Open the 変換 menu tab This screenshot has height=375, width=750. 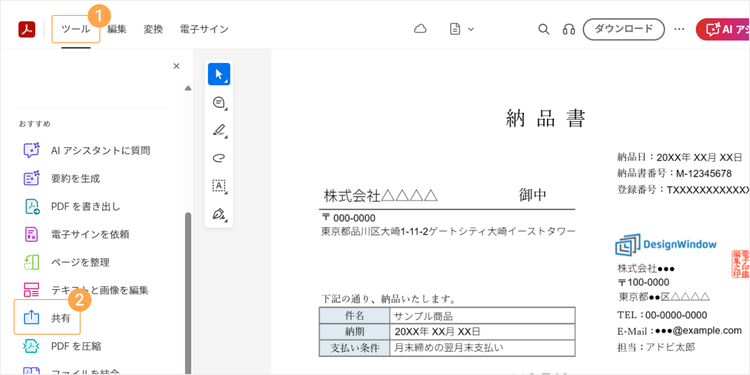[154, 30]
